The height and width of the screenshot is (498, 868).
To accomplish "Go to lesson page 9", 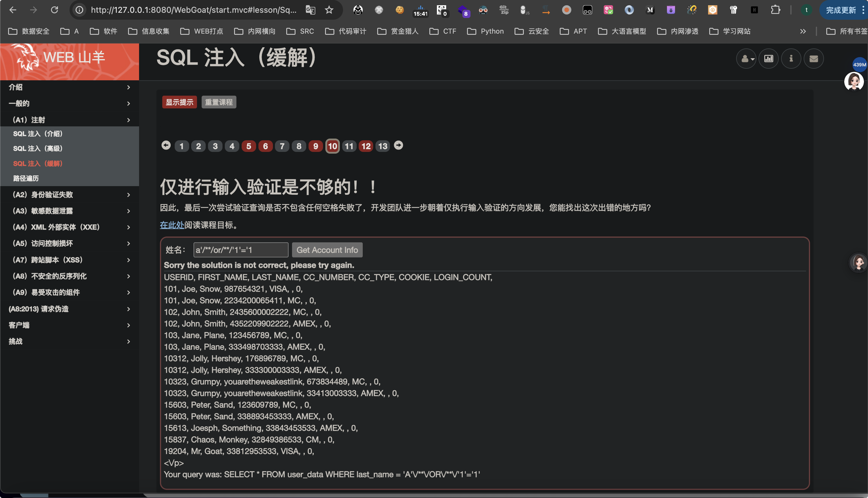I will (316, 146).
